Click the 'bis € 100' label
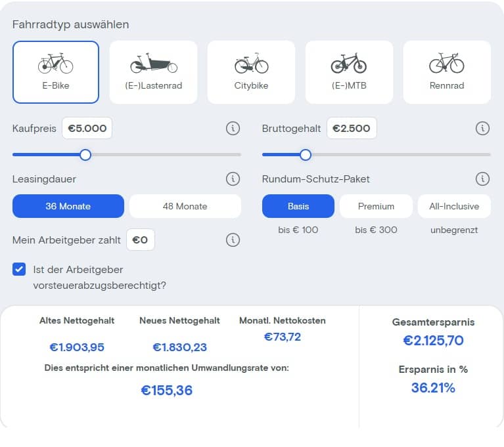504x447 pixels. coord(298,230)
